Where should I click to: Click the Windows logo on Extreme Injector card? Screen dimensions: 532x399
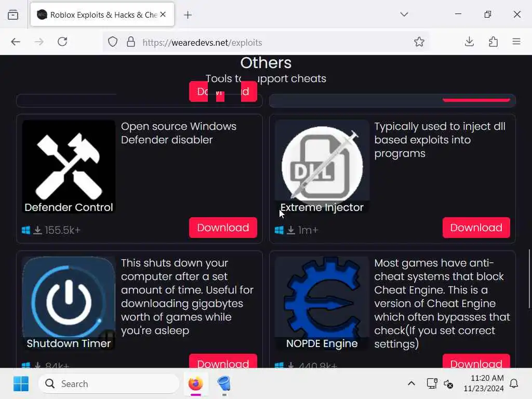pos(279,230)
